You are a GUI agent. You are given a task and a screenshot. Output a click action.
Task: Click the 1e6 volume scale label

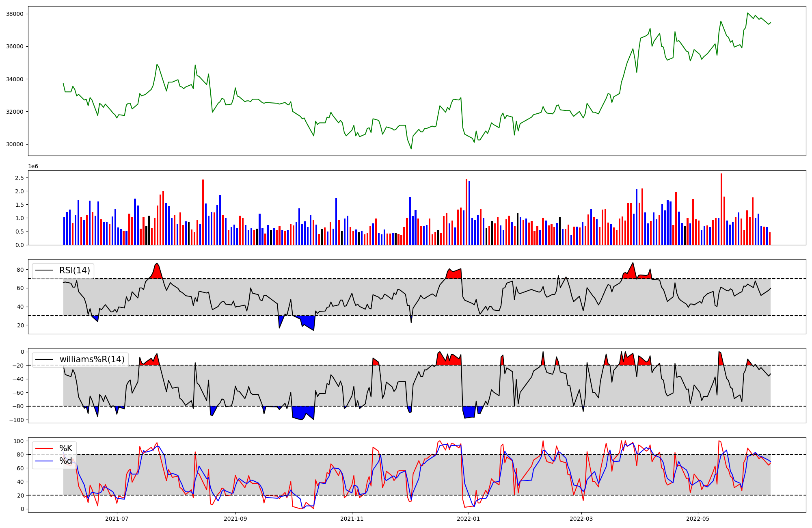33,167
